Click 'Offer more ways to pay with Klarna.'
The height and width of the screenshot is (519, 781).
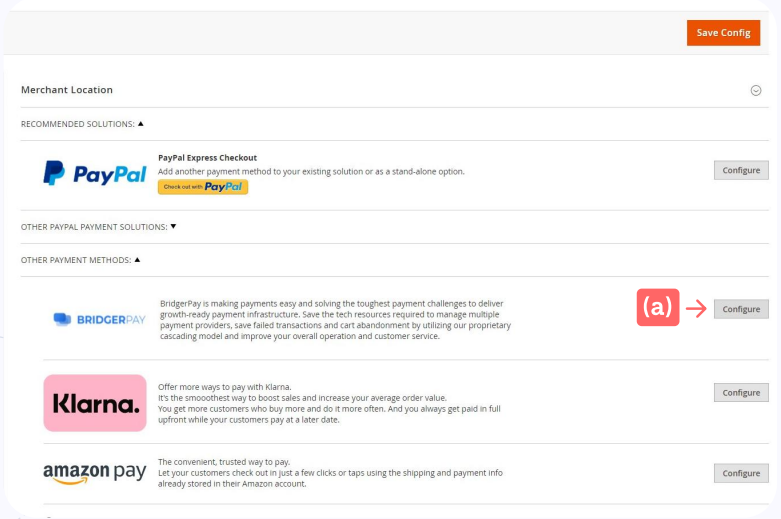[225, 387]
